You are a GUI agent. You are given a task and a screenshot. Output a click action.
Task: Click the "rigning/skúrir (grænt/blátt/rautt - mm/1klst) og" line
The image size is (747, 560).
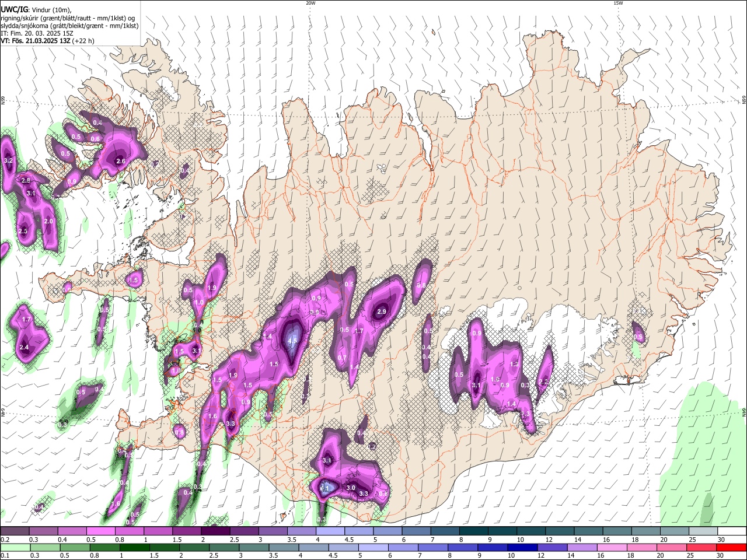pyautogui.click(x=67, y=17)
